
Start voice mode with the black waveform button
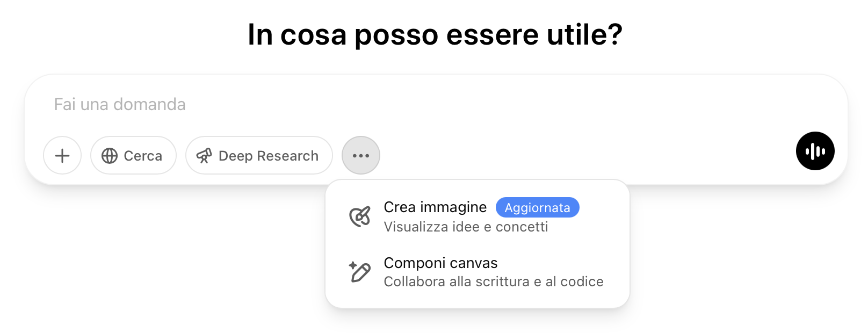(x=815, y=151)
